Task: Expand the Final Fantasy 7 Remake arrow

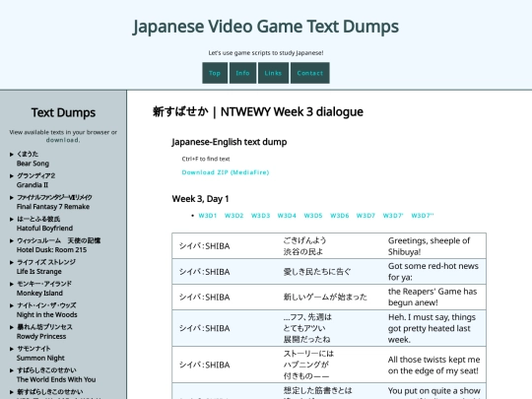Action: 12,197
